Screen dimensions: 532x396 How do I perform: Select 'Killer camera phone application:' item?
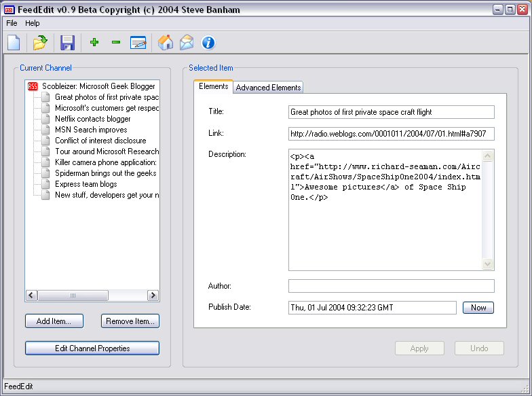pyautogui.click(x=106, y=162)
